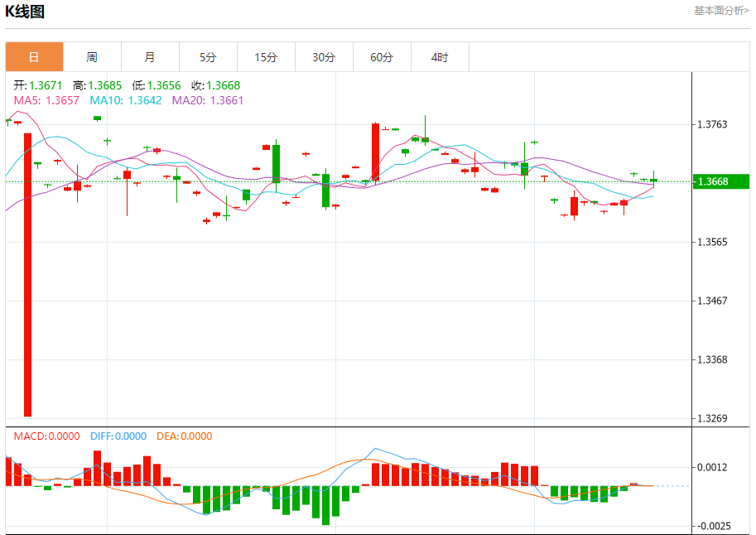
Task: Open the 5分 interval tab
Action: [x=208, y=57]
